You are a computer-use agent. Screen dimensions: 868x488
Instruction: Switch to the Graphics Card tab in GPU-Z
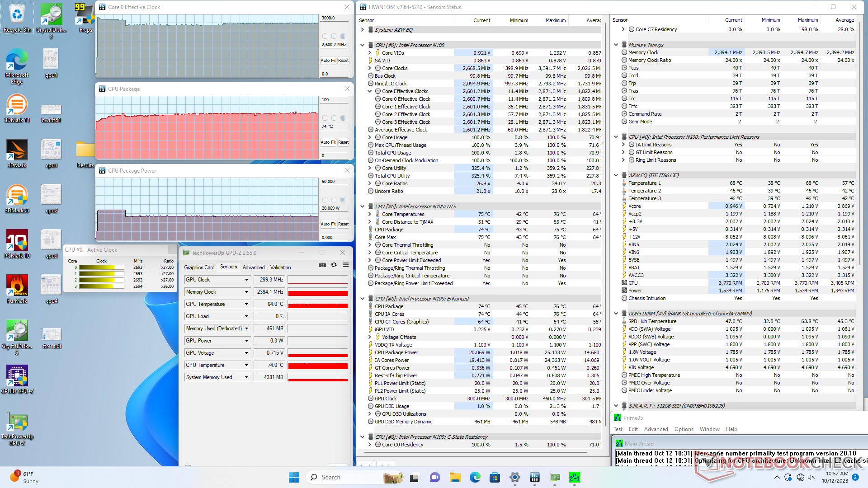tap(199, 267)
